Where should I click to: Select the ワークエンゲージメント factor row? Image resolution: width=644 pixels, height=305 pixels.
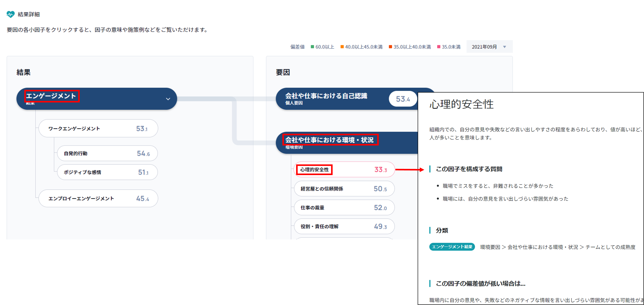click(x=98, y=129)
